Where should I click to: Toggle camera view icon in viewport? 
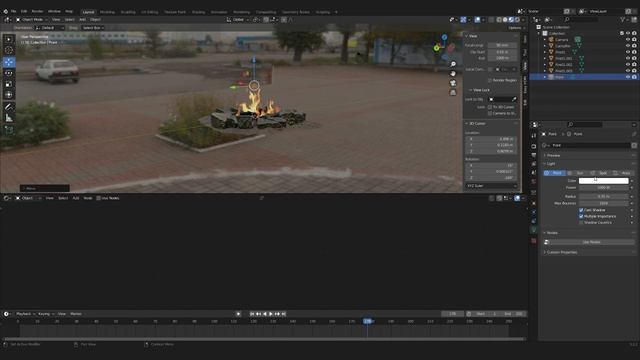pyautogui.click(x=453, y=83)
